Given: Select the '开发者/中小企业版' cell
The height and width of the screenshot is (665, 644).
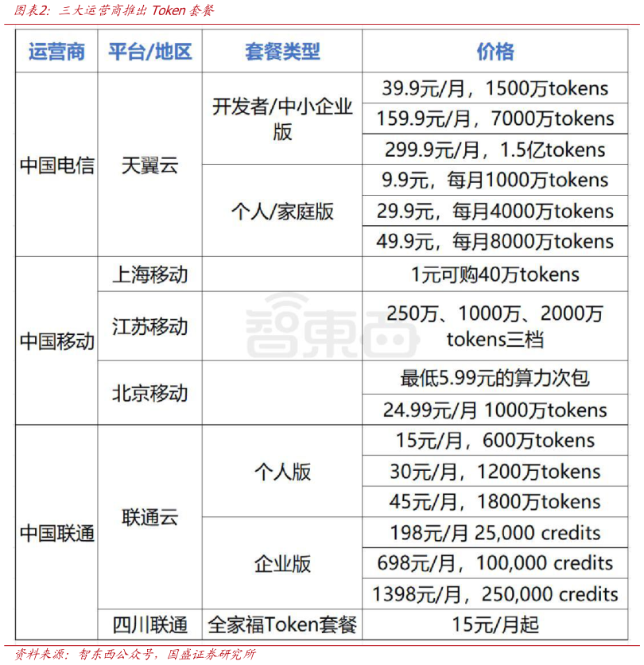Looking at the screenshot, I should coord(282,119).
